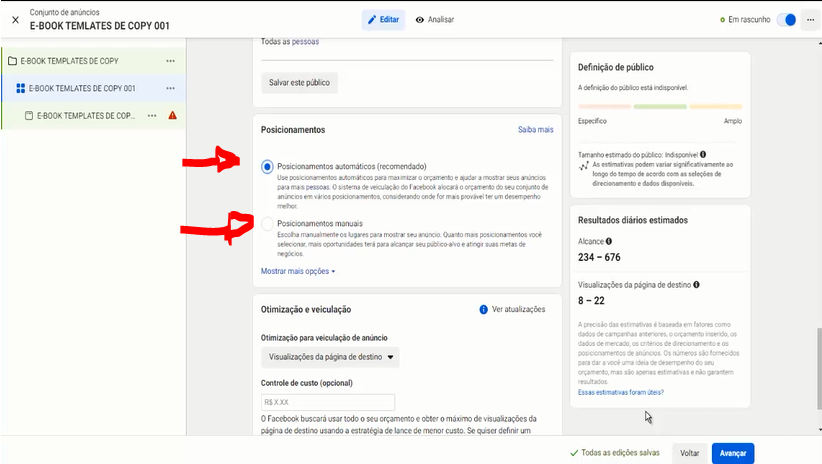The height and width of the screenshot is (464, 822).
Task: Click the Controle de custo R$ input field
Action: click(x=328, y=402)
